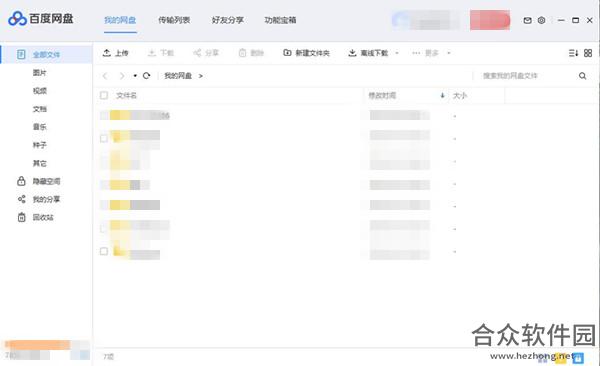600x366 pixels.
Task: Filter by 图片 in sidebar
Action: tap(39, 73)
